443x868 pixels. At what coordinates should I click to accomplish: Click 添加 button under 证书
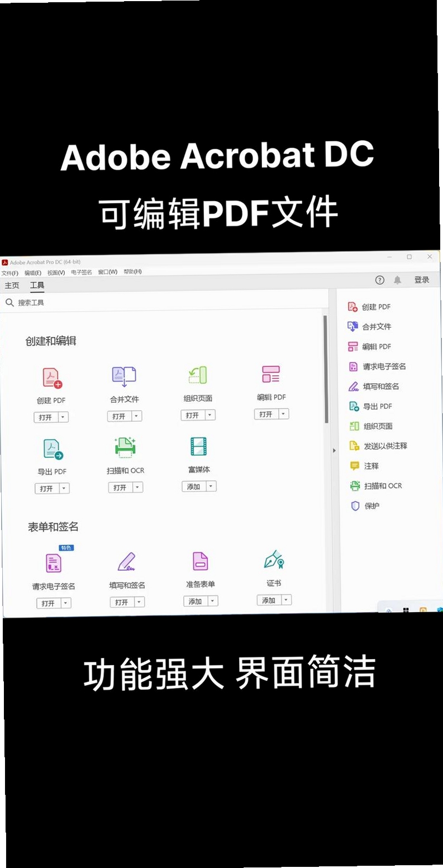[269, 600]
